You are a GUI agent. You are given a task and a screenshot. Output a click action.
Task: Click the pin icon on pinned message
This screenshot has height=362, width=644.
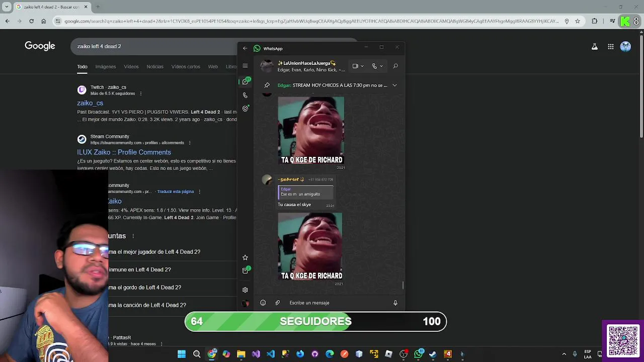coord(267,85)
